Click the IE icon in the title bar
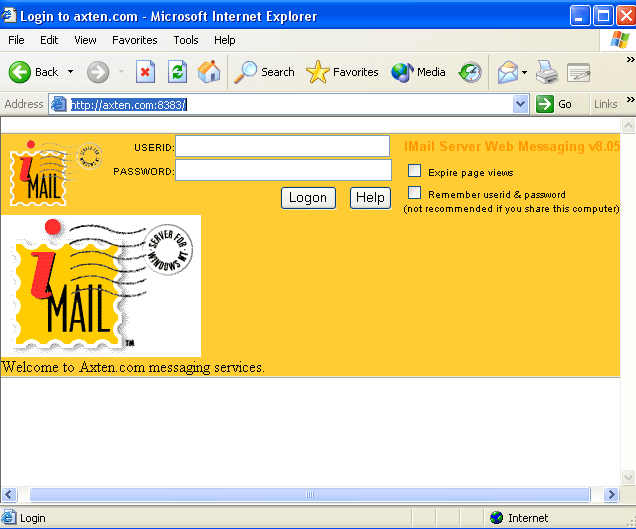The image size is (636, 529). coord(9,16)
